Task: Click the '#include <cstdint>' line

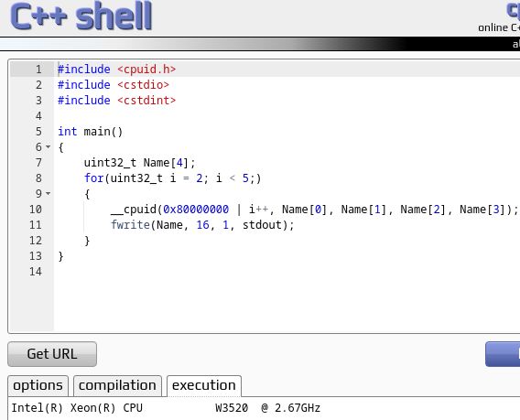Action: click(117, 101)
